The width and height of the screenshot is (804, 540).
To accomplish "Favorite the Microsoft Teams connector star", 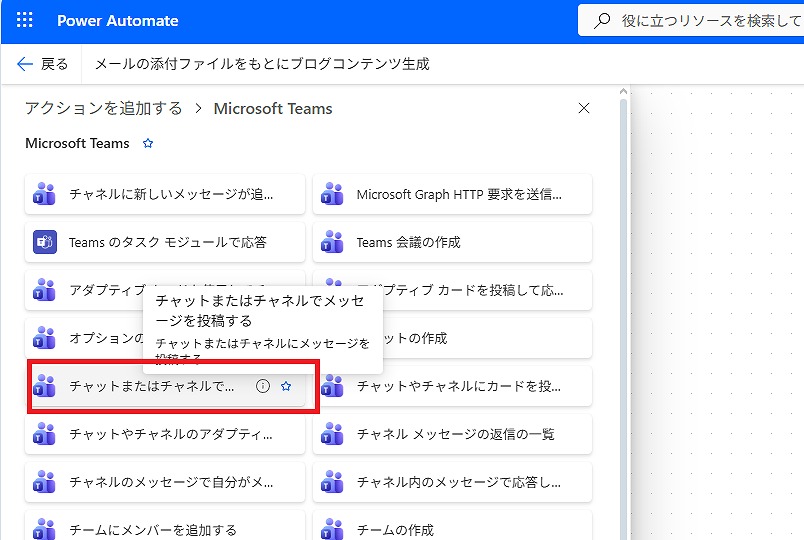I will (148, 144).
